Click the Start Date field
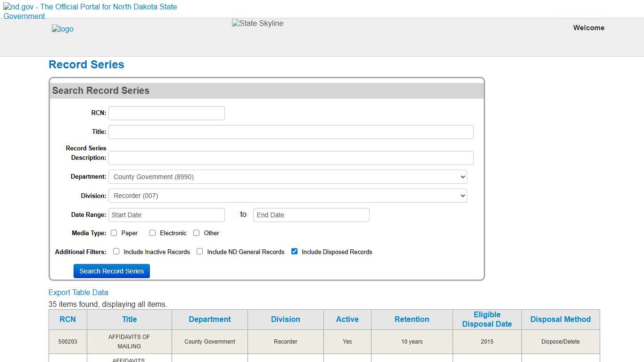The width and height of the screenshot is (644, 362). [166, 215]
